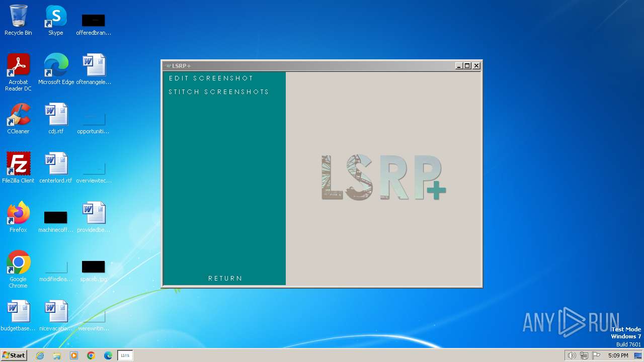
Task: Open Internet Explorer from taskbar
Action: [x=40, y=355]
